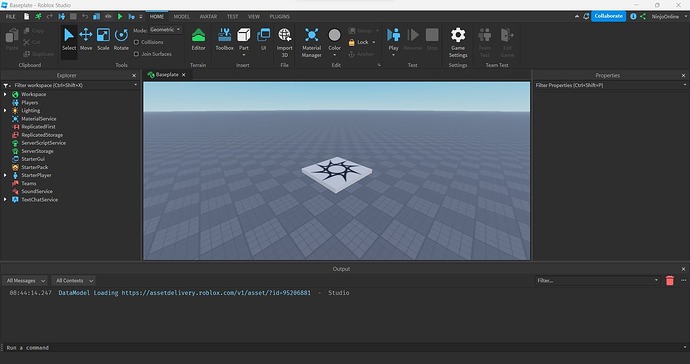
Task: Open the PLUGINS ribbon tab
Action: pyautogui.click(x=279, y=16)
